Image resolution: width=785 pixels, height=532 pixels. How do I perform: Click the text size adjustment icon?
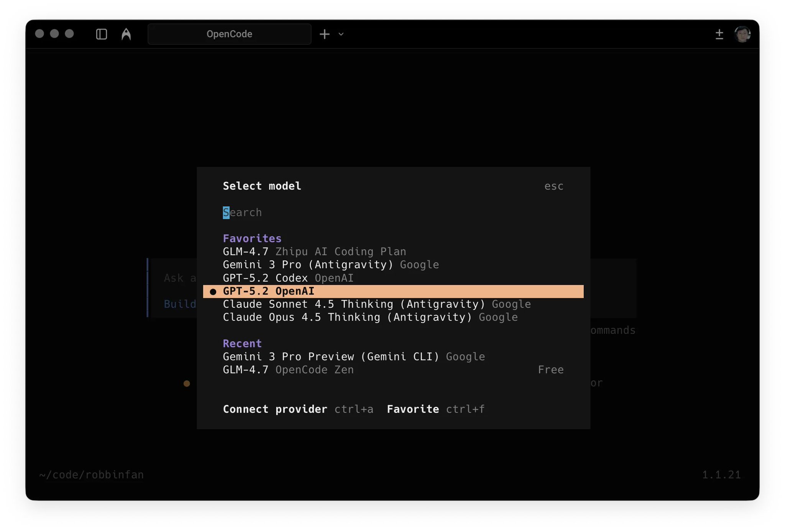[719, 34]
